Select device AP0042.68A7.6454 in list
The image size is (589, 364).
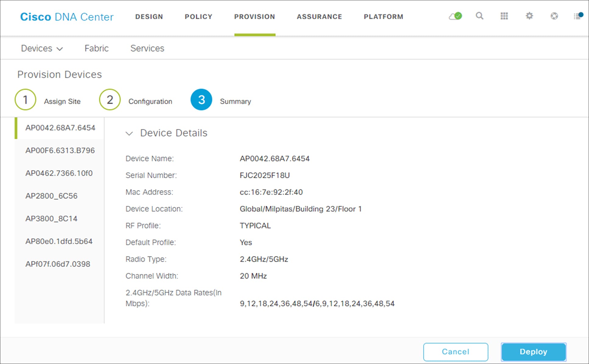[x=60, y=128]
